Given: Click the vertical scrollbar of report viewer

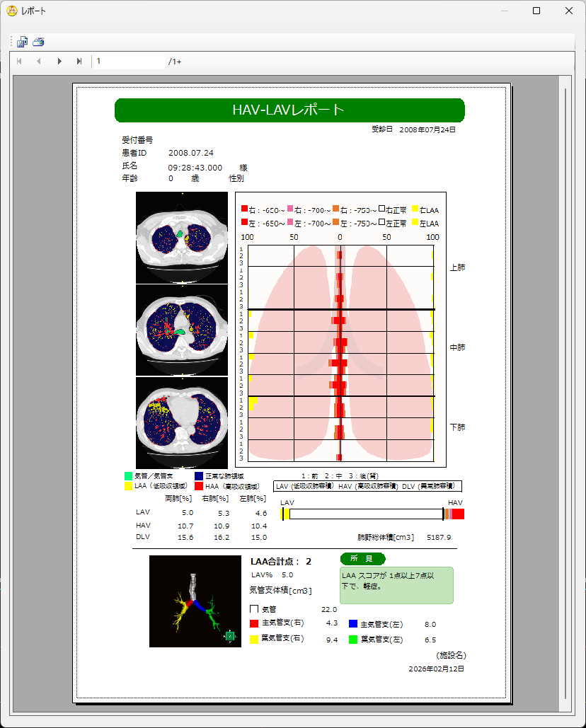Looking at the screenshot, I should point(565,389).
